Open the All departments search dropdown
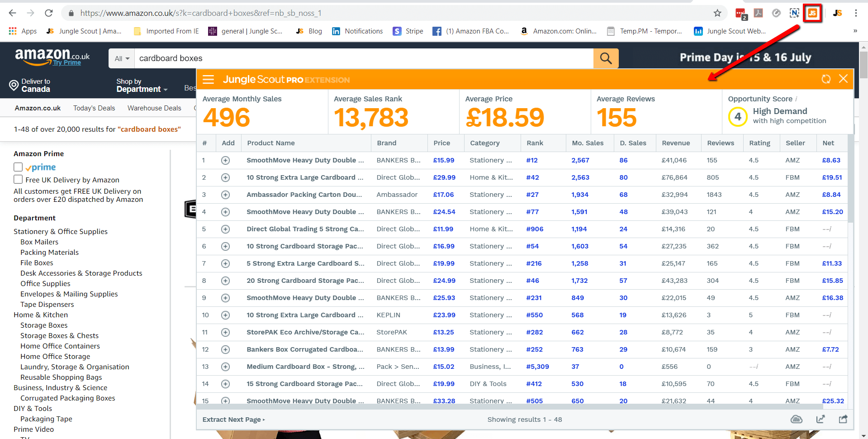The width and height of the screenshot is (868, 439). coord(122,58)
